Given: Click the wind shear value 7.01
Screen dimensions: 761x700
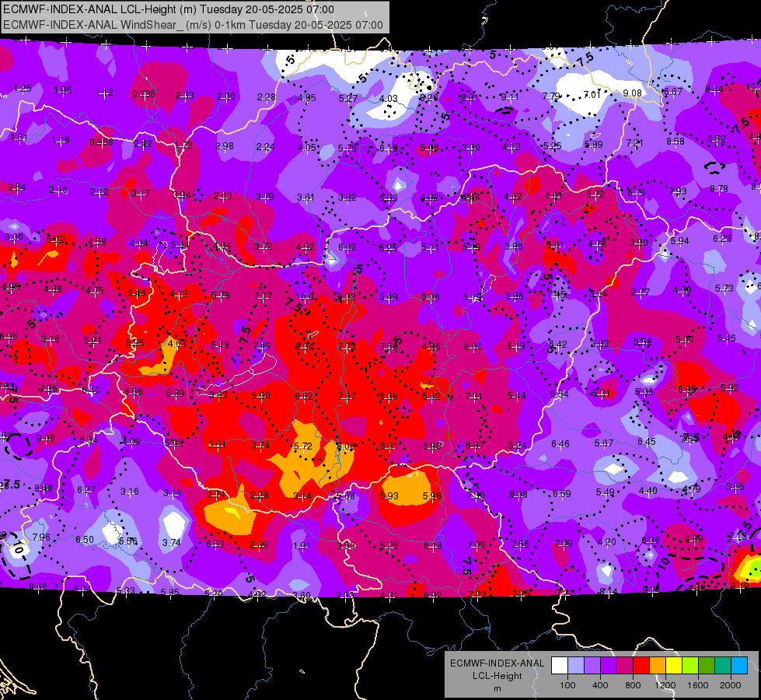Looking at the screenshot, I should click(x=592, y=94).
